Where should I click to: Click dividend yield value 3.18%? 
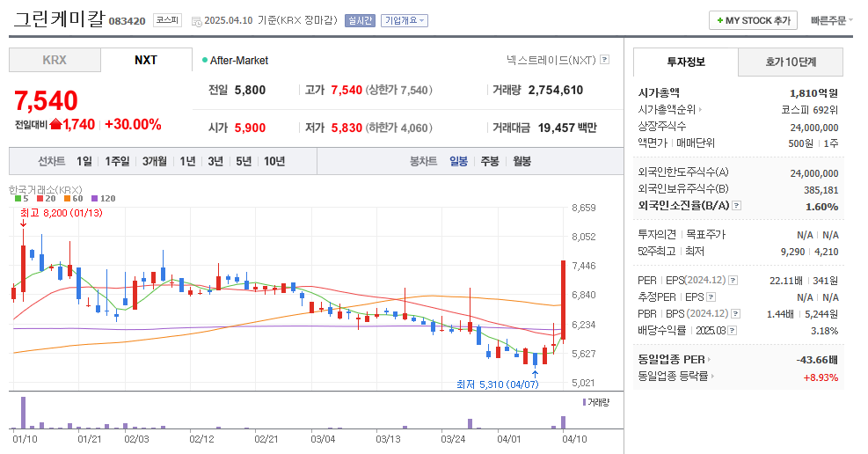pyautogui.click(x=824, y=331)
